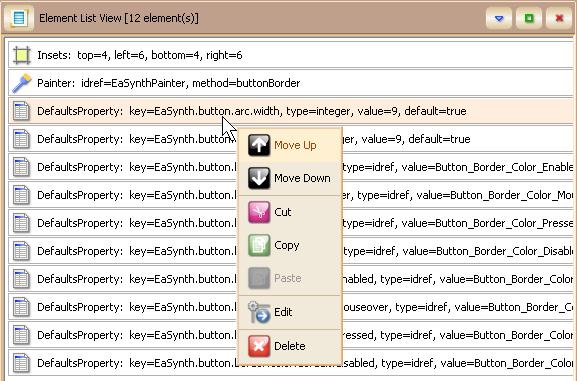
Task: Select Copy from the context menu
Action: click(x=290, y=245)
